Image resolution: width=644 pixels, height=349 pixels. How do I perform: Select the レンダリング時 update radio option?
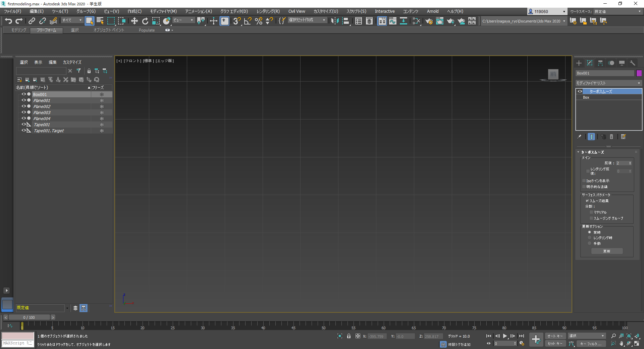(x=589, y=238)
